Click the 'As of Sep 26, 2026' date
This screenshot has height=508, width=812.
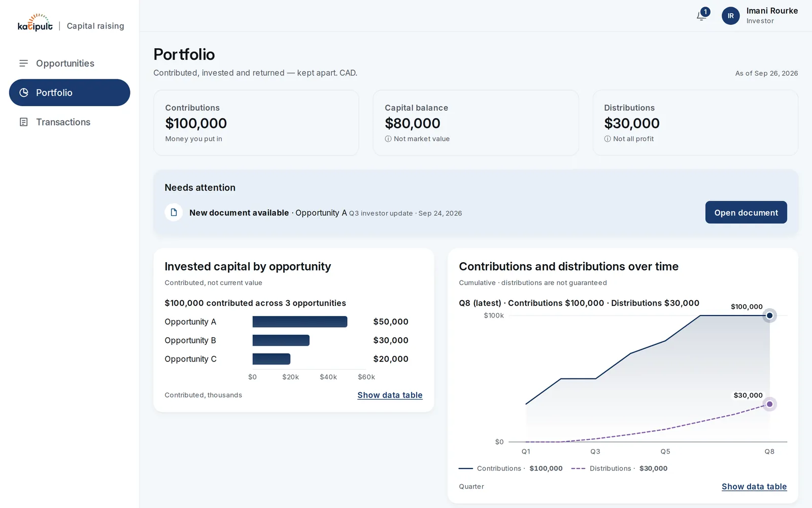[766, 73]
